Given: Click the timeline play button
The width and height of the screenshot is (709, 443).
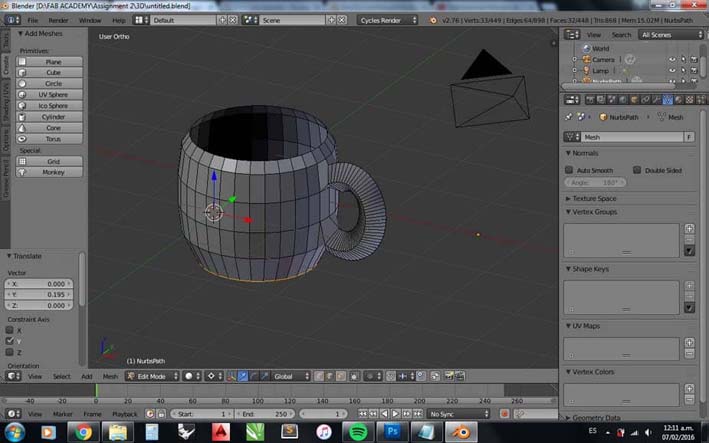Looking at the screenshot, I should coord(396,414).
